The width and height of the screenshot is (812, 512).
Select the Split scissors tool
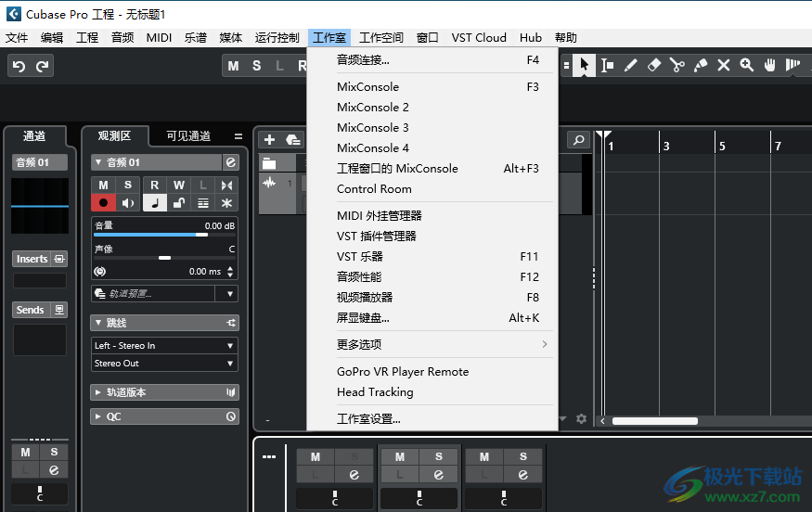(x=677, y=65)
